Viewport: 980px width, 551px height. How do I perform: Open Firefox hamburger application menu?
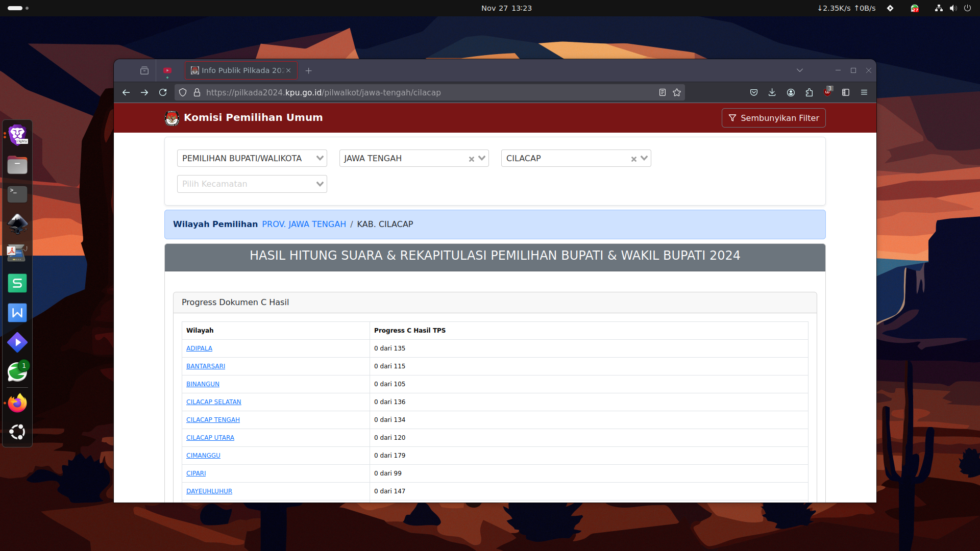(864, 92)
